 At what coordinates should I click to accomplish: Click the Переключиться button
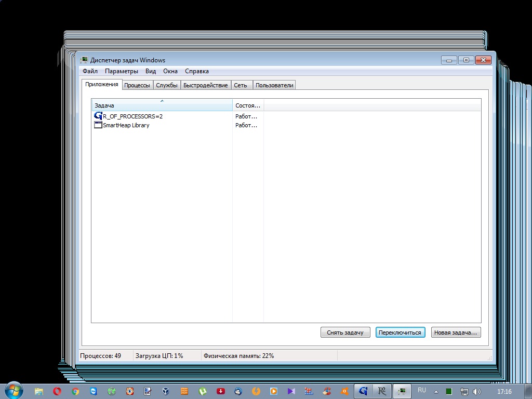click(400, 332)
